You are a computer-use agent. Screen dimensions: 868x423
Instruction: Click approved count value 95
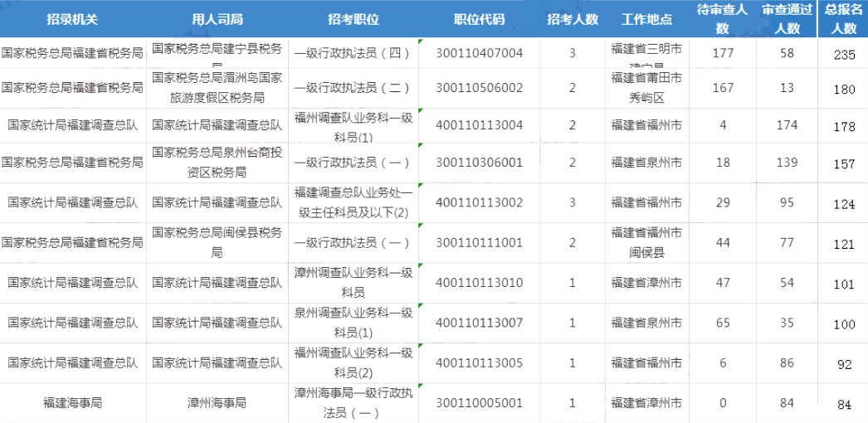[x=787, y=203]
